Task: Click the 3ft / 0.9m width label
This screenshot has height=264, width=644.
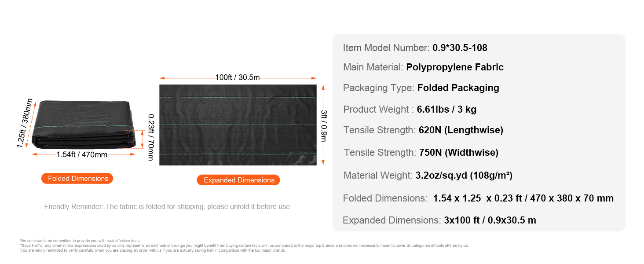Action: pos(323,125)
